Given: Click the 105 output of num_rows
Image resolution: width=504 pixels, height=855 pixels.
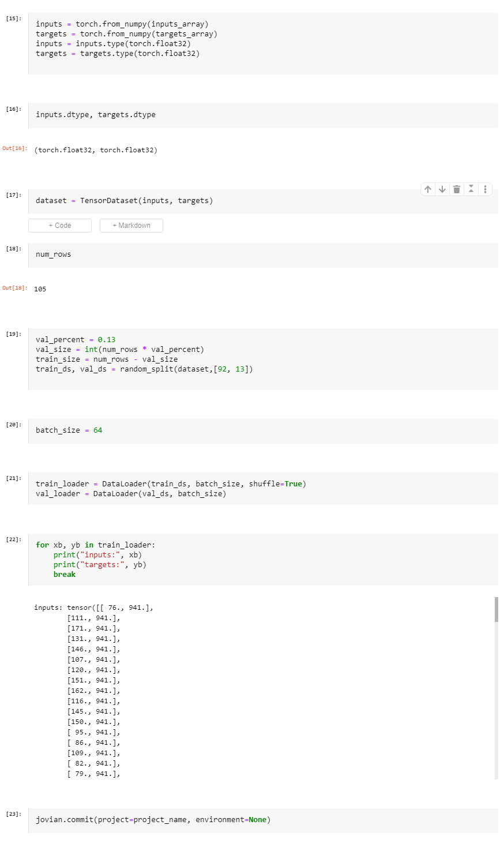Looking at the screenshot, I should [x=39, y=288].
